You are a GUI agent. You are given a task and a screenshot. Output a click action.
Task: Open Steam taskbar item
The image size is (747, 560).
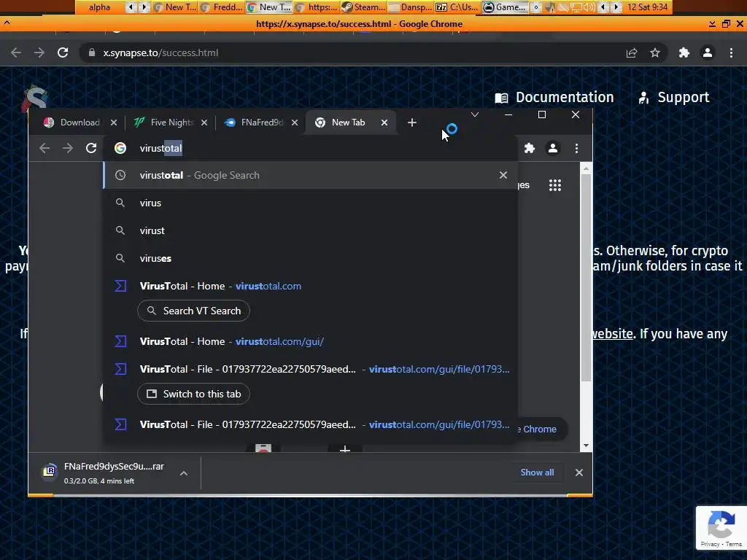(x=364, y=7)
